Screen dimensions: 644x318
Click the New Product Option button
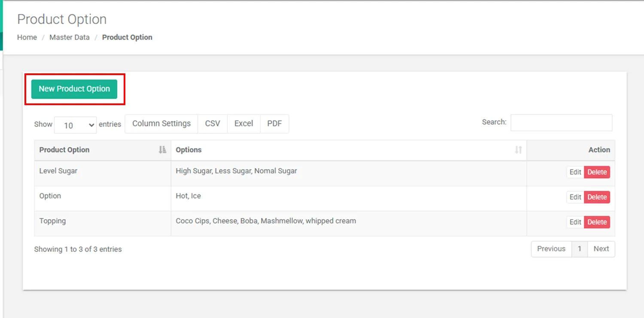[74, 89]
